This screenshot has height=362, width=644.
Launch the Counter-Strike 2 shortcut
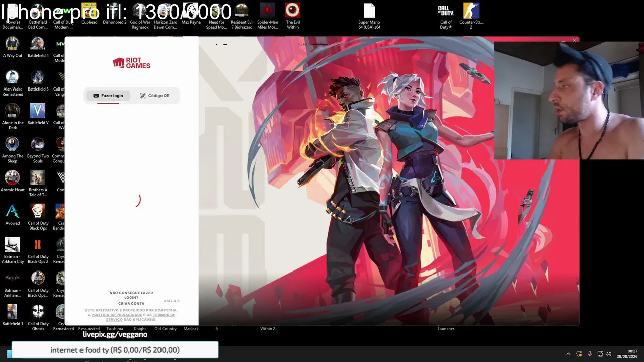click(471, 16)
